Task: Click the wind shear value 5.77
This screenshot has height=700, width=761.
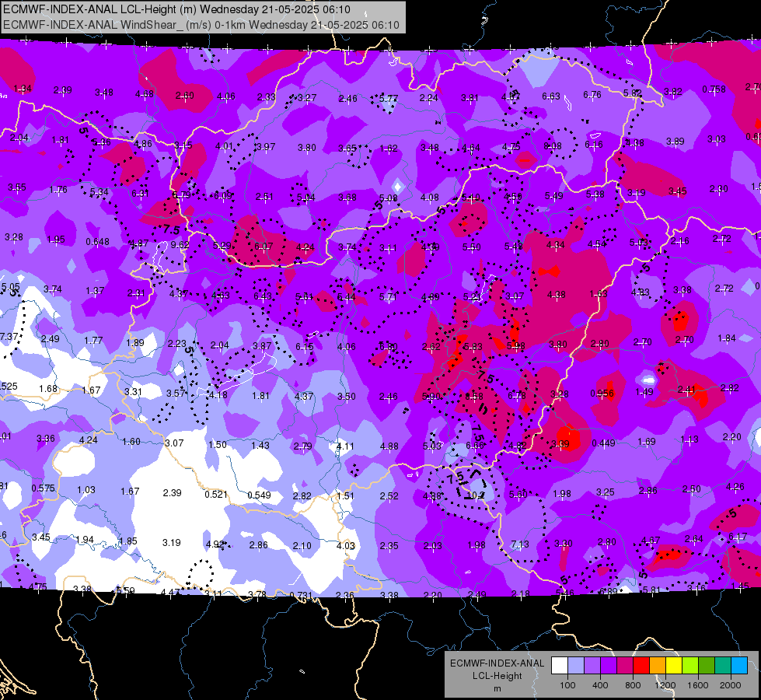Action: coord(388,98)
